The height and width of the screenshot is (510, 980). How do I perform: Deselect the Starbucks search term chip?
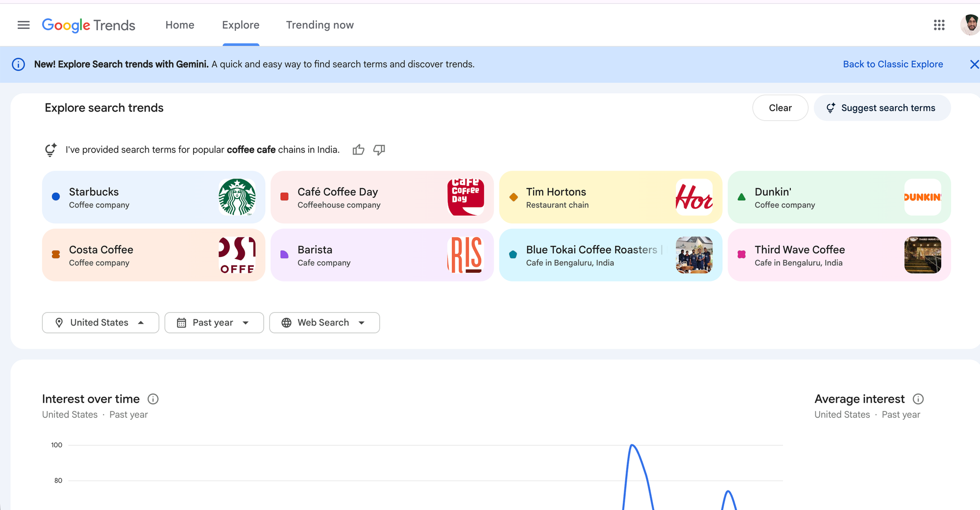153,197
